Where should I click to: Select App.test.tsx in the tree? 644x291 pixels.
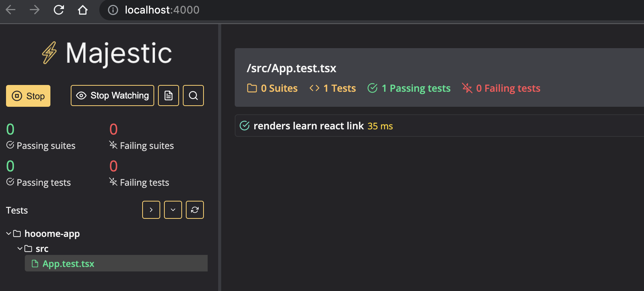tap(68, 264)
